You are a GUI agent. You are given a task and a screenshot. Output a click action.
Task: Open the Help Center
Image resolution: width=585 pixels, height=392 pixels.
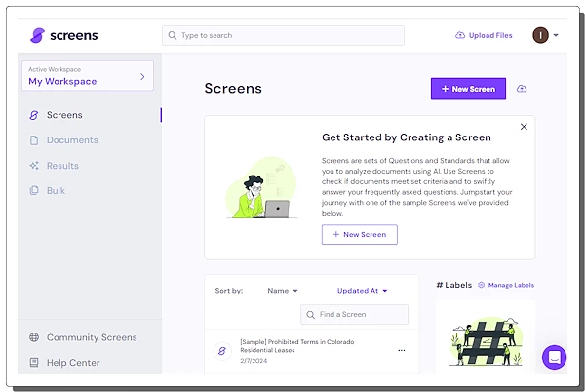click(x=73, y=363)
